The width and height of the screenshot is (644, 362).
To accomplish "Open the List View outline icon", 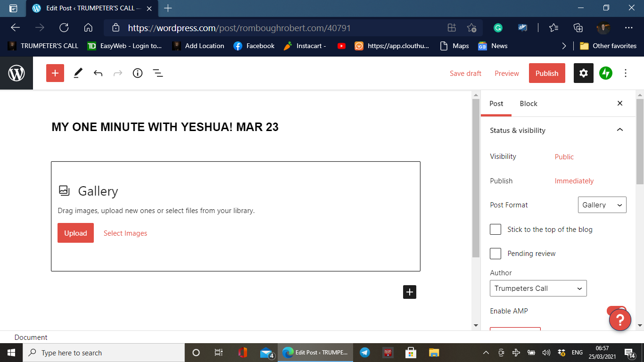I will [x=158, y=73].
